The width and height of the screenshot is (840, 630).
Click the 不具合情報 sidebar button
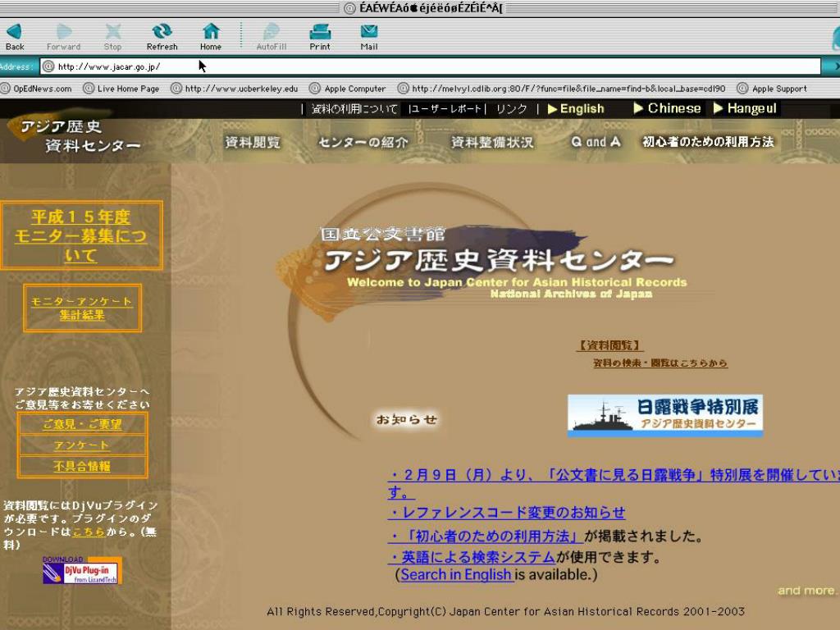click(x=82, y=466)
